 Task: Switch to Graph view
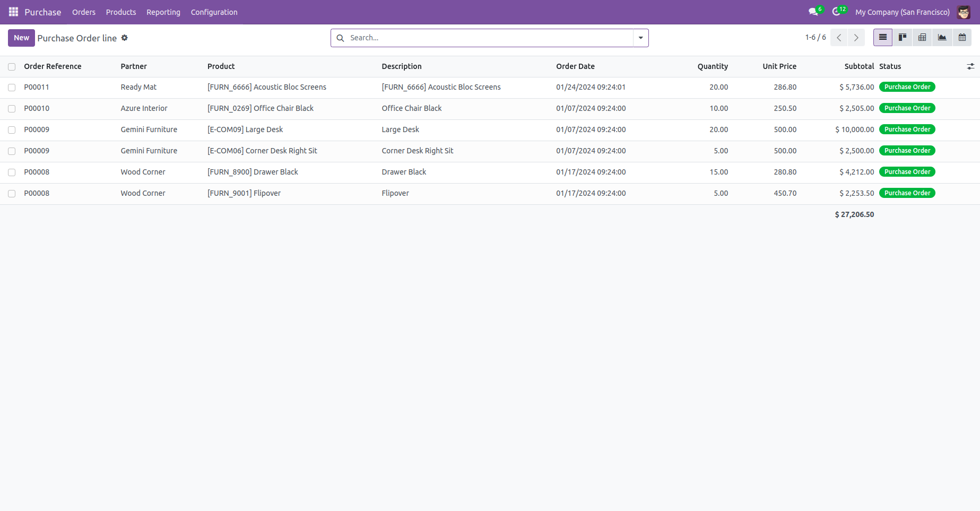(x=942, y=38)
